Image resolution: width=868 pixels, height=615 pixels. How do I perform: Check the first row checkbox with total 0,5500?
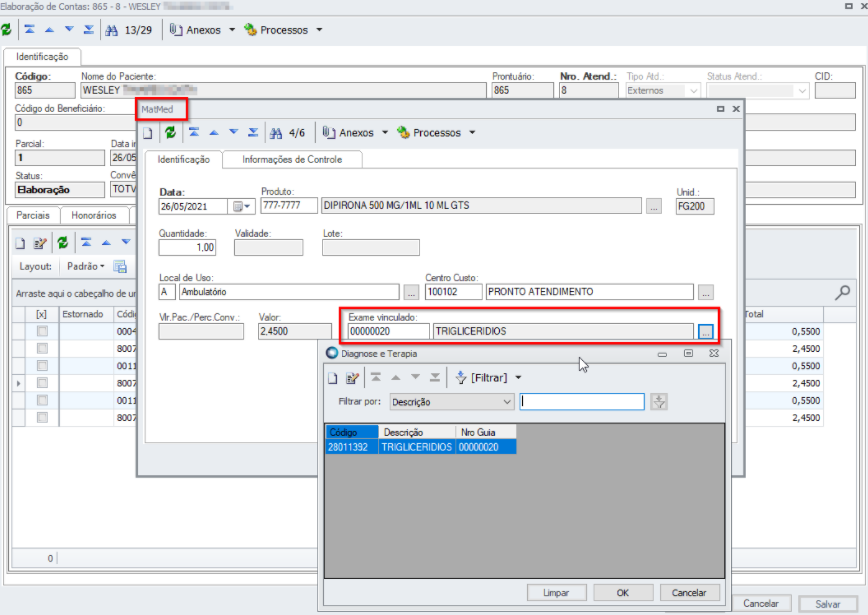point(42,332)
